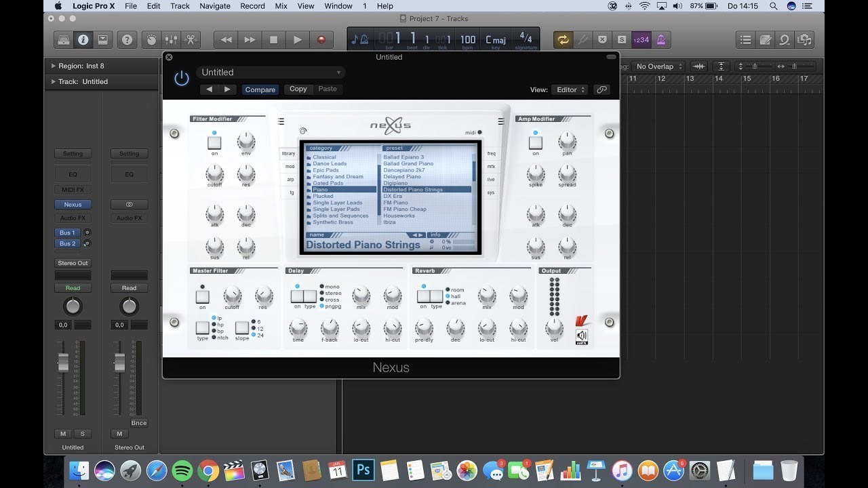
Task: Toggle Filter Modifier on button
Action: click(x=214, y=143)
